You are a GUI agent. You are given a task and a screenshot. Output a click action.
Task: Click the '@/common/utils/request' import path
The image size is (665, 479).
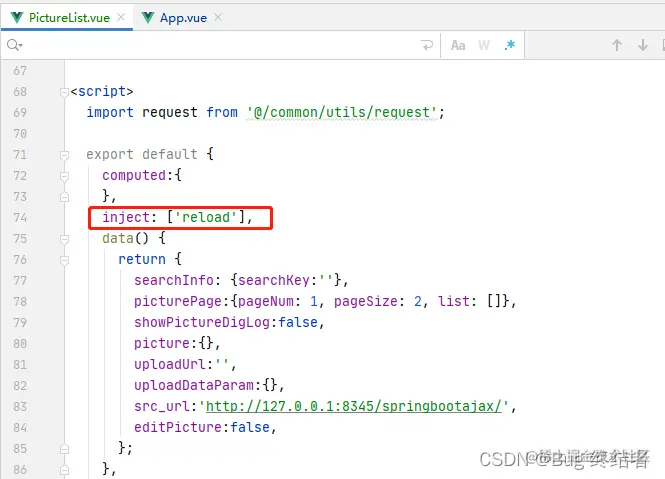[x=342, y=112]
